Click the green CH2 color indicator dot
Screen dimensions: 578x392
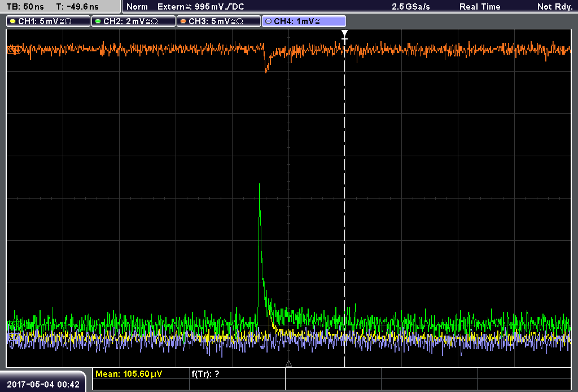pos(98,21)
